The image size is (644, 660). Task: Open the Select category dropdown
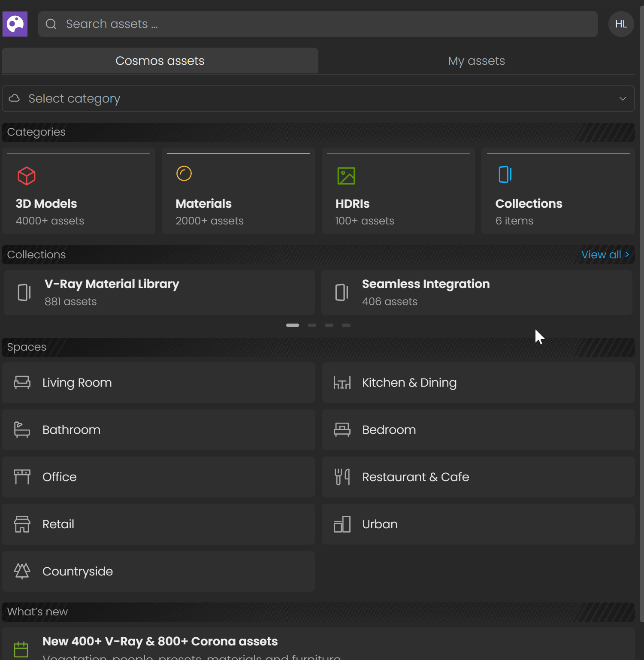[x=318, y=99]
